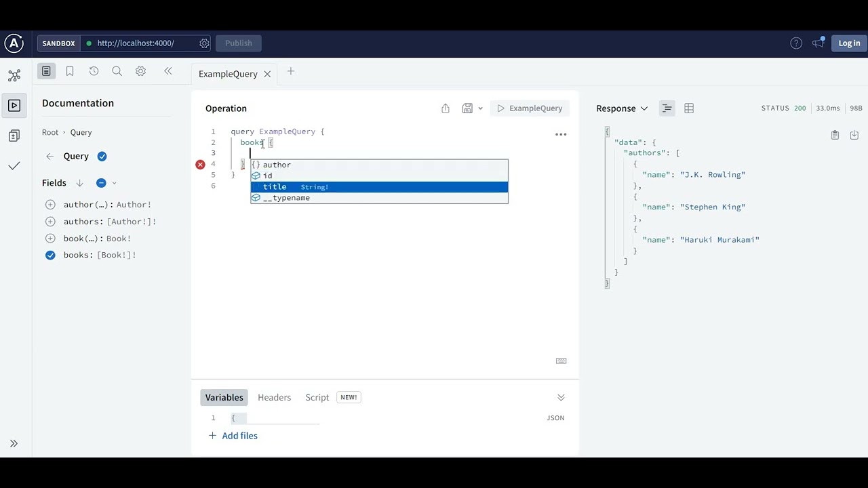
Task: Switch to the Script tab
Action: pyautogui.click(x=317, y=397)
